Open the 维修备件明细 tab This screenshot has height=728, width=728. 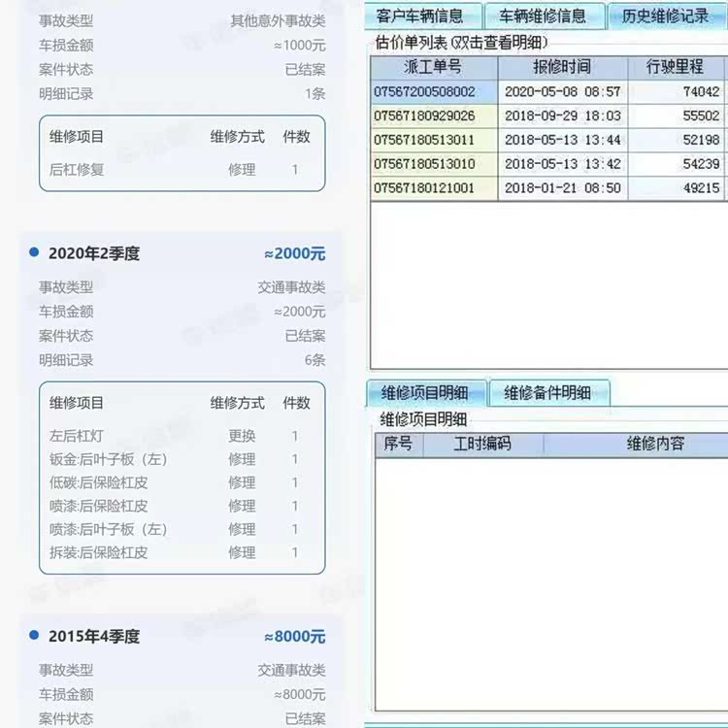547,393
